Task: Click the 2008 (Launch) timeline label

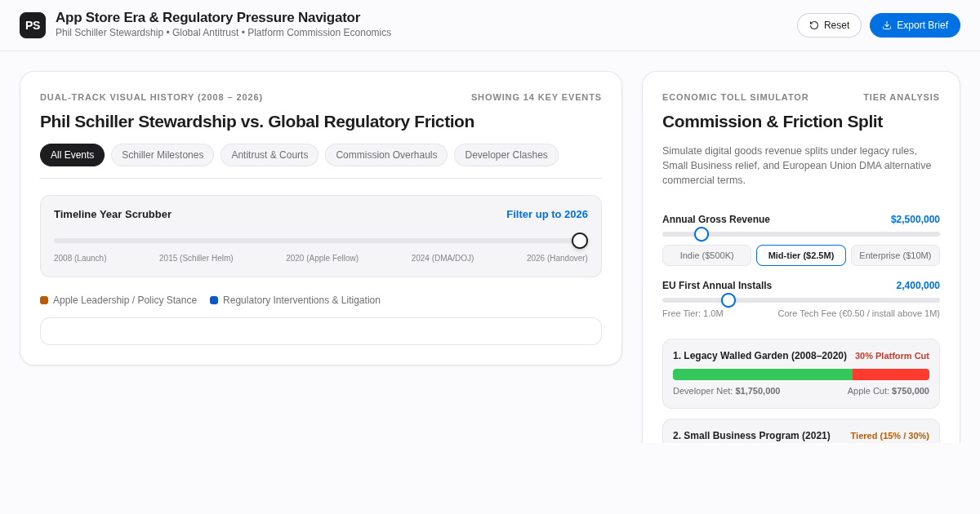Action: [80, 258]
